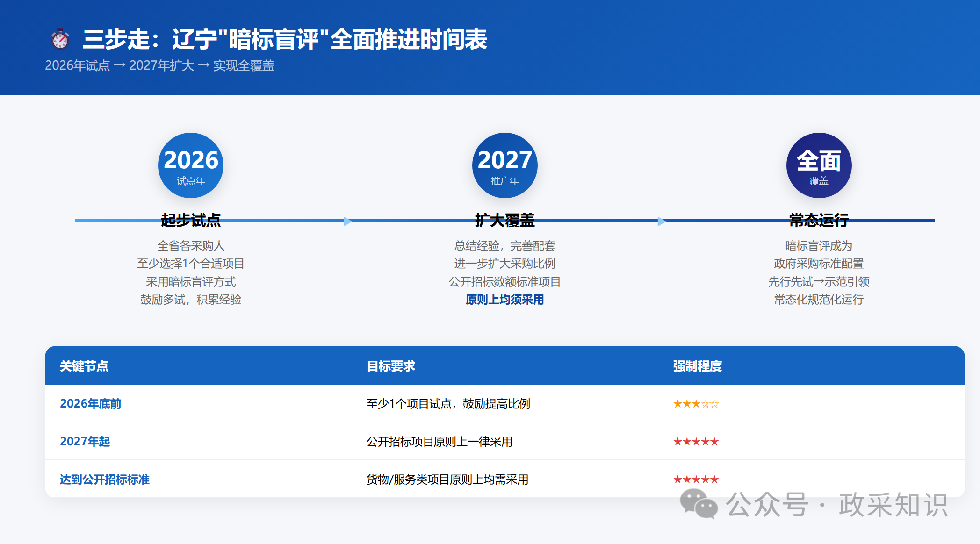Click the line 至少选择1个合适项目
This screenshot has width=980, height=544.
click(x=191, y=264)
